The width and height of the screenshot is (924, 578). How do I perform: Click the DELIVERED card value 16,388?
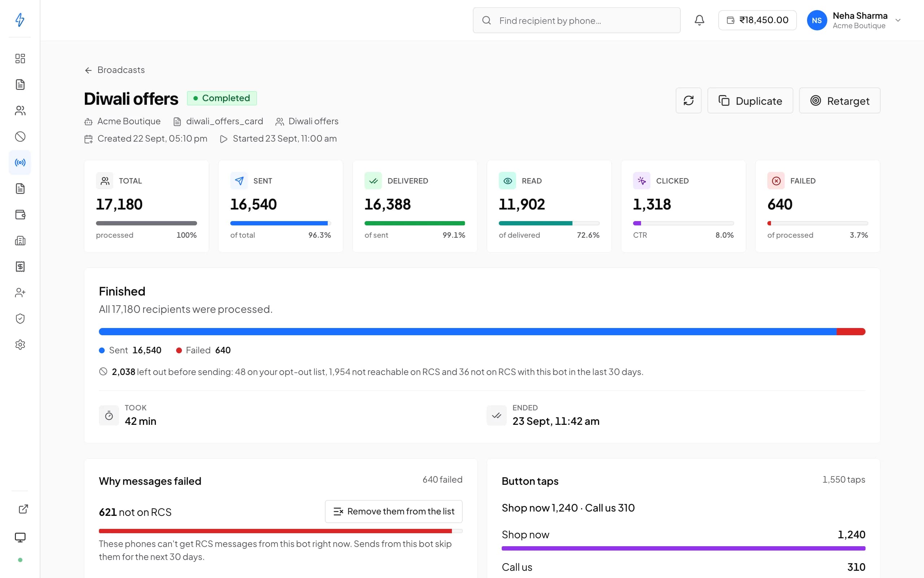tap(388, 204)
